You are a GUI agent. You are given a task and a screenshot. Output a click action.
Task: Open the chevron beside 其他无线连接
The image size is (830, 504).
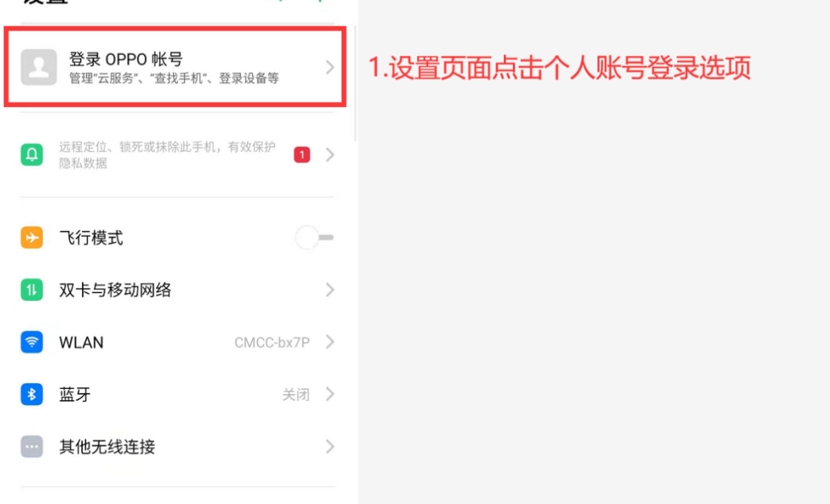tap(330, 447)
